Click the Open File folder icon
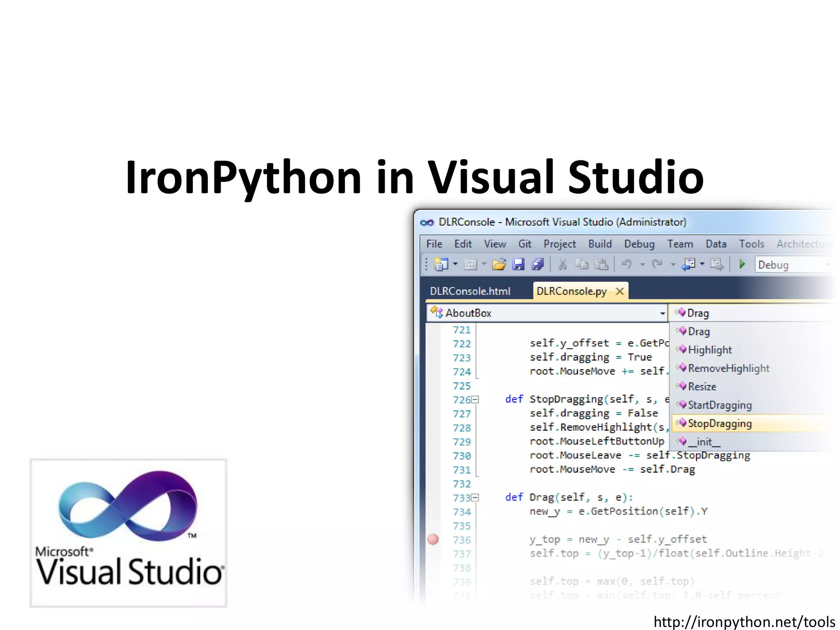This screenshot has height=630, width=840. (499, 265)
